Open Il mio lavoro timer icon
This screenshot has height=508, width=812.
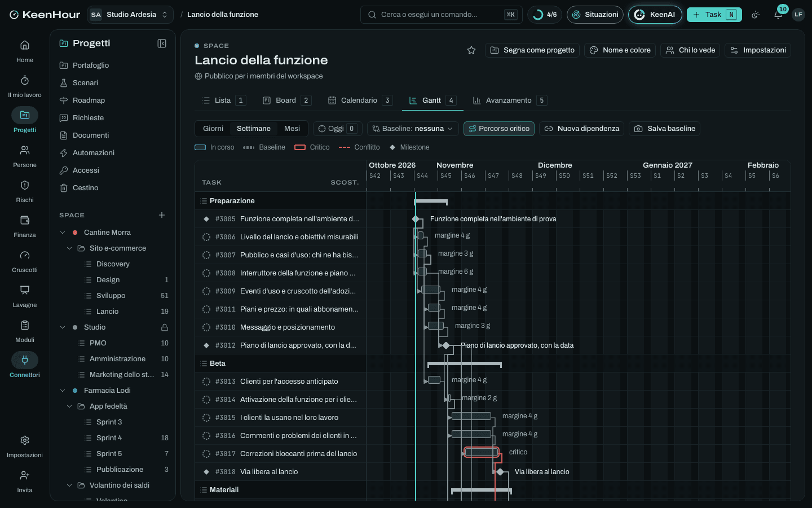25,86
